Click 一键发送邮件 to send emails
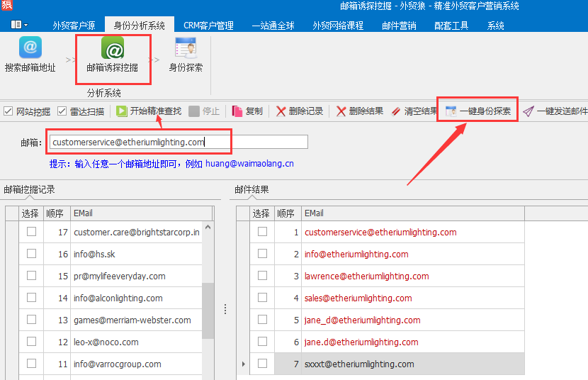This screenshot has width=588, height=380. coord(555,111)
